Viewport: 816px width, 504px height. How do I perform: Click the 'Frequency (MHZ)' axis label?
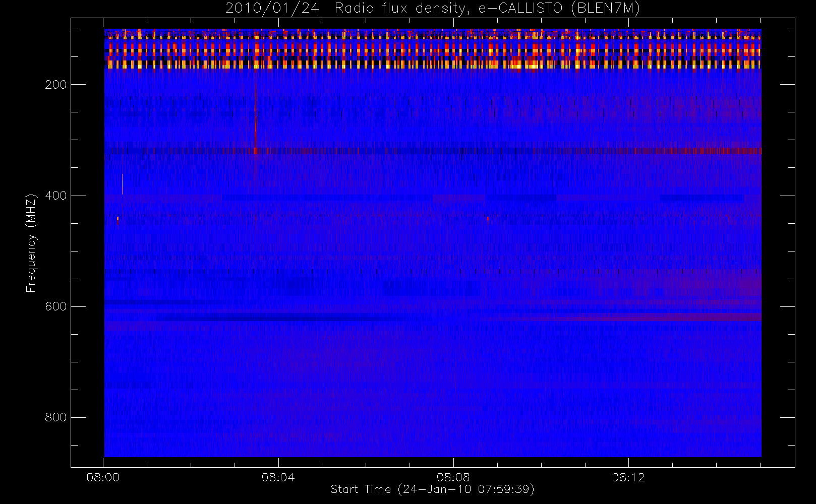tap(31, 243)
